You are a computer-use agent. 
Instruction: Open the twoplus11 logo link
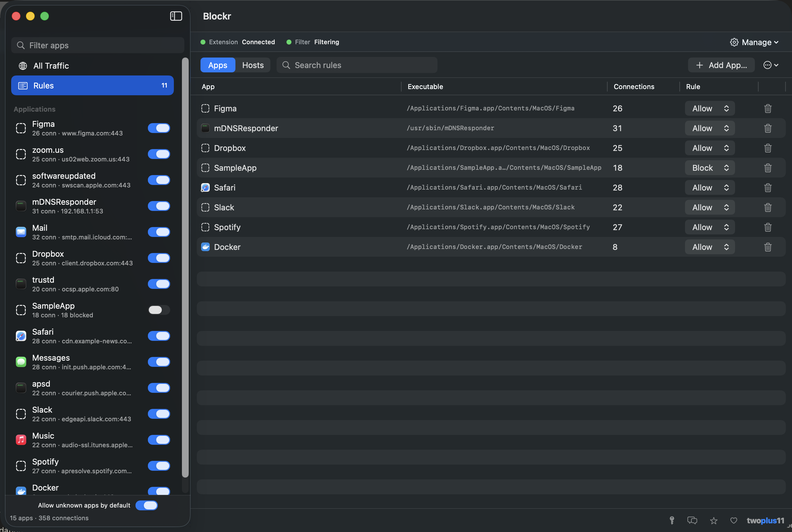(765, 521)
